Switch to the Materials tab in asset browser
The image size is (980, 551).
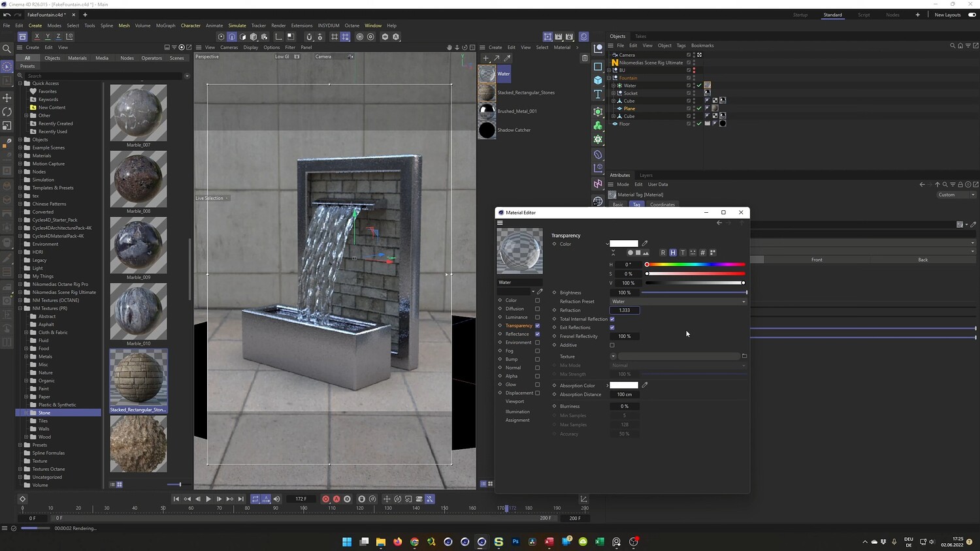(77, 58)
